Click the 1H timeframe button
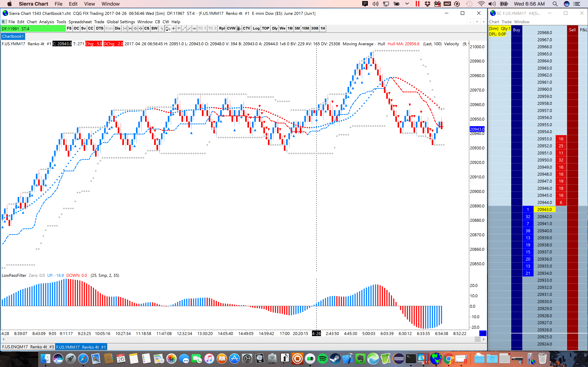The height and width of the screenshot is (367, 588). [x=322, y=28]
